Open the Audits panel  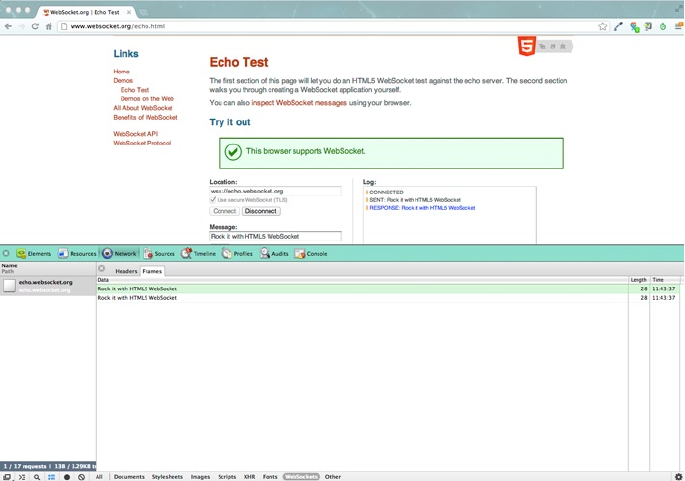(274, 253)
